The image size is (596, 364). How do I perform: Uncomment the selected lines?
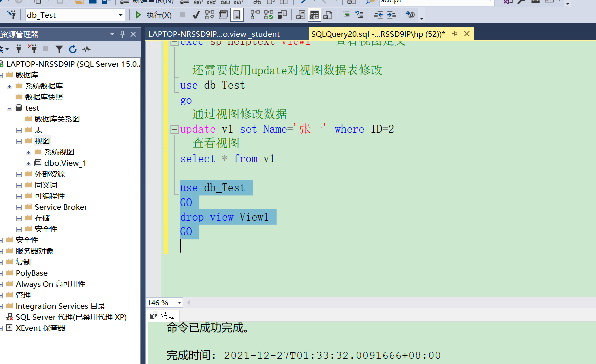click(x=359, y=15)
